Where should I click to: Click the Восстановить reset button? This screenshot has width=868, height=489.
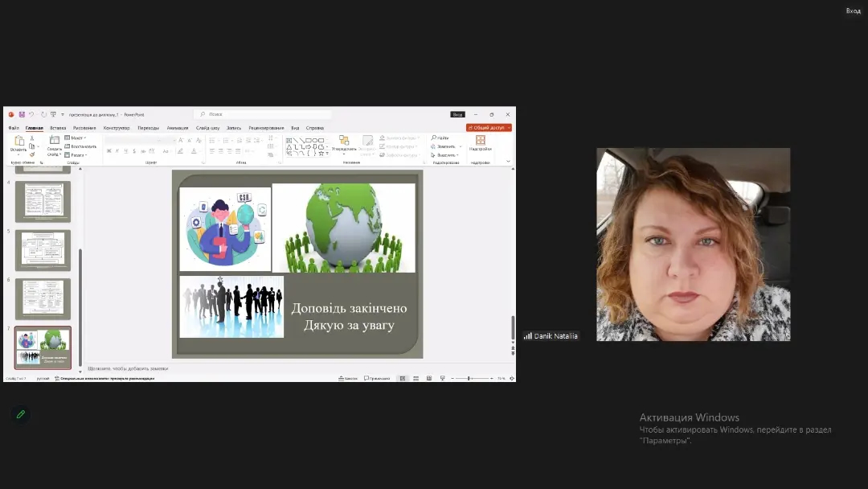83,146
